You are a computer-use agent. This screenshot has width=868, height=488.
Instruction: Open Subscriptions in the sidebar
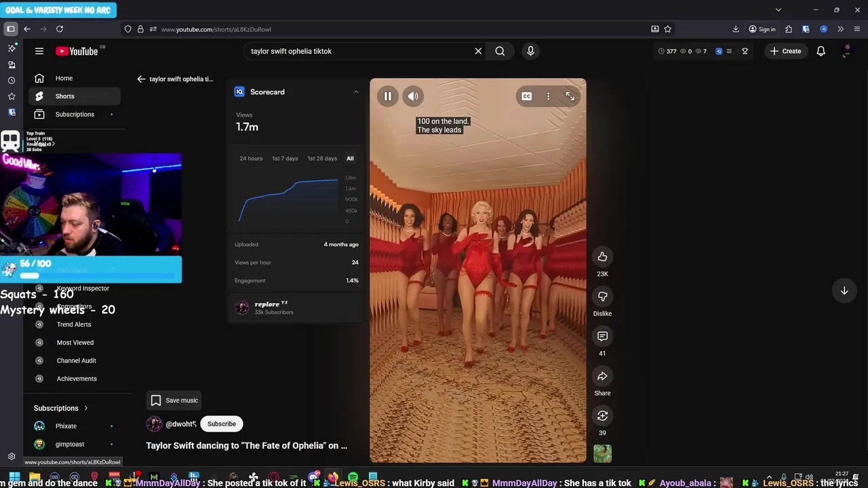pos(75,114)
